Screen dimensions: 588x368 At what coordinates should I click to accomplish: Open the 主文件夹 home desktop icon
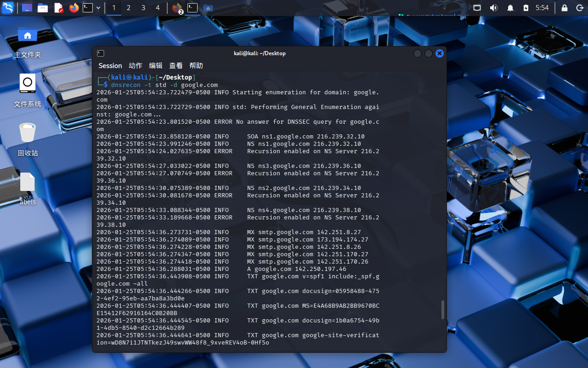point(28,42)
